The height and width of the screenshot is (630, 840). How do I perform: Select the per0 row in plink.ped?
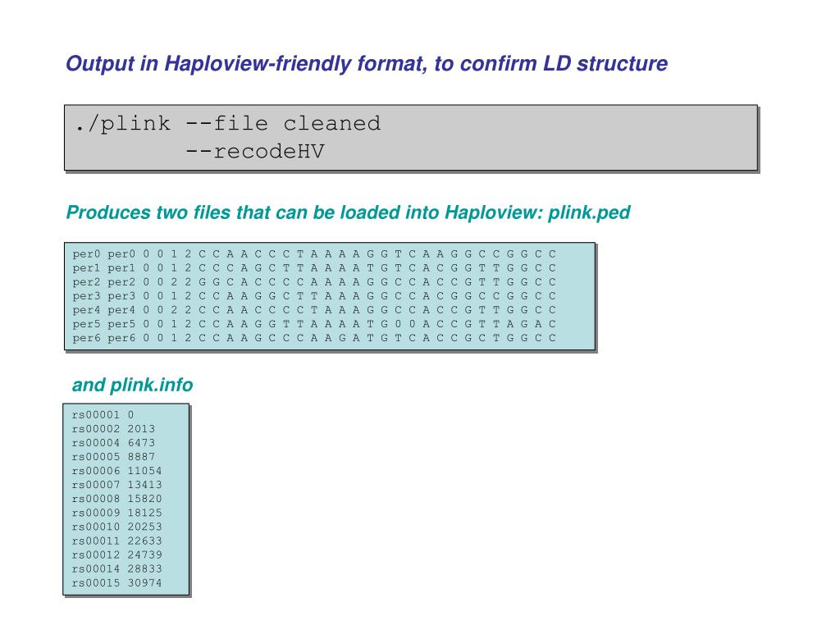click(x=314, y=254)
